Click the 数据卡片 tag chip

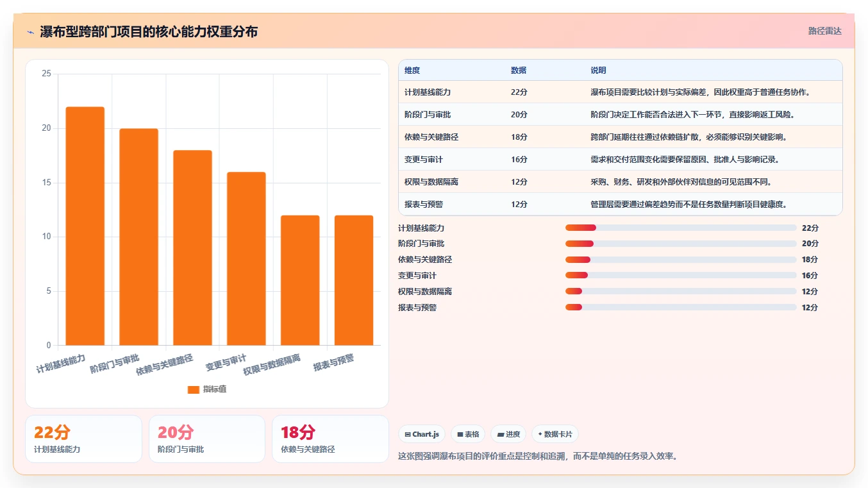[555, 434]
